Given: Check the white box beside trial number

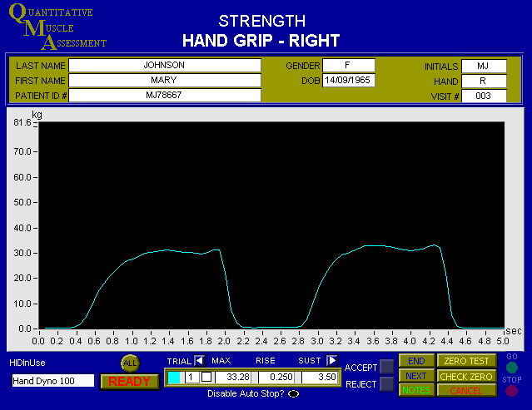Looking at the screenshot, I should coord(206,378).
